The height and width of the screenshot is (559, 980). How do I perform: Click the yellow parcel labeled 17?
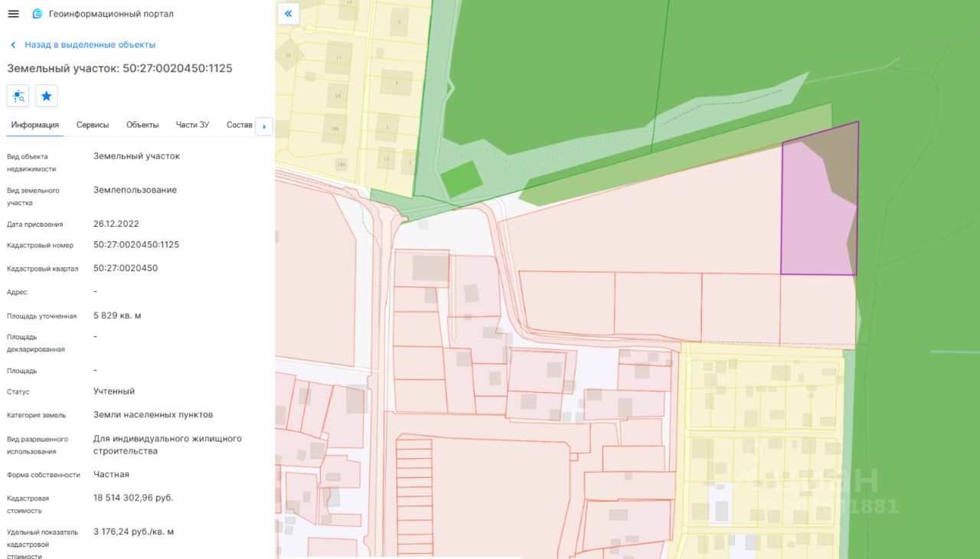pos(338,58)
